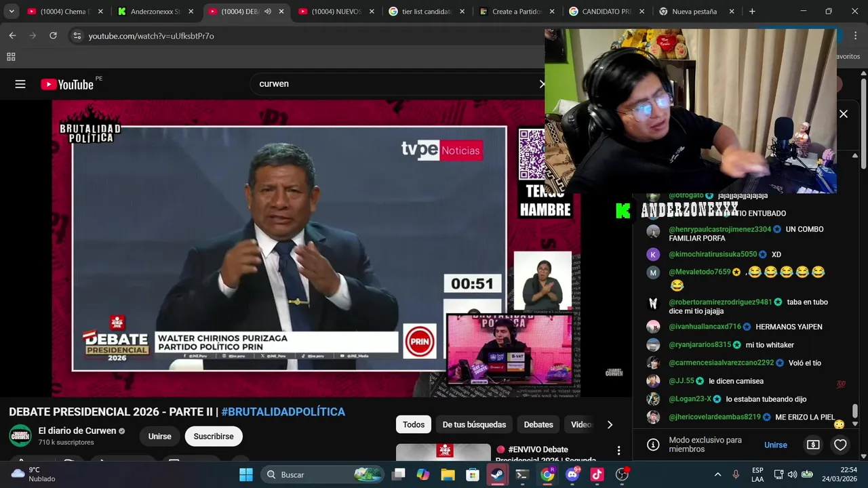Close the tier list candidatos tab

tap(461, 12)
